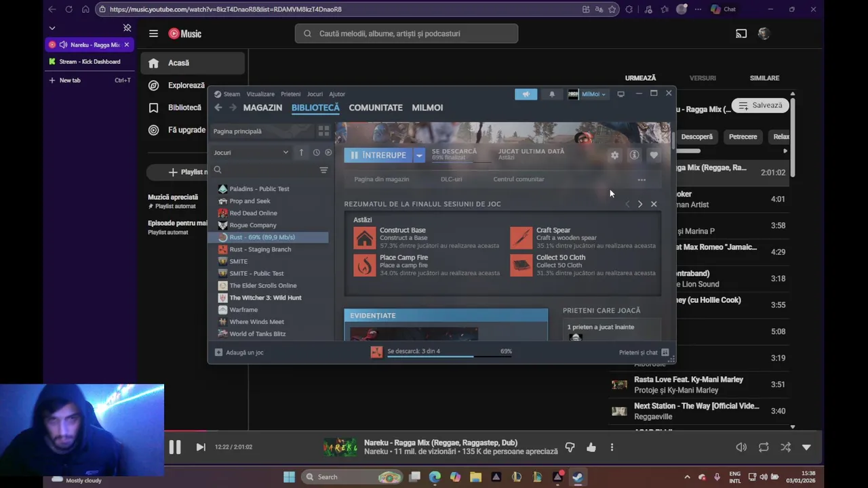The width and height of the screenshot is (868, 488).
Task: Open volume control in YouTube Music player
Action: click(x=741, y=447)
